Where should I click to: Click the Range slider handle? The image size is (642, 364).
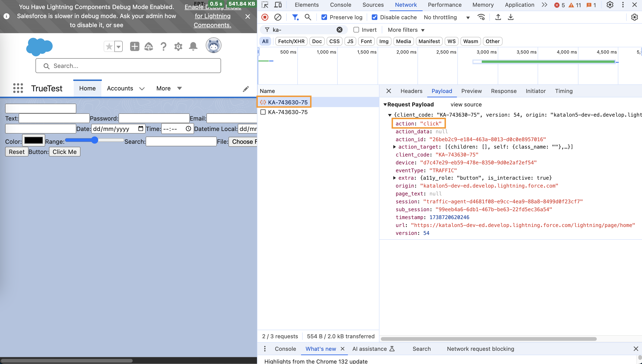(95, 140)
